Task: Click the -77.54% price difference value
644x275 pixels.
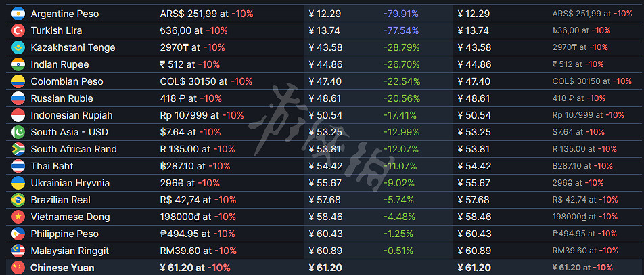Action: click(x=400, y=30)
